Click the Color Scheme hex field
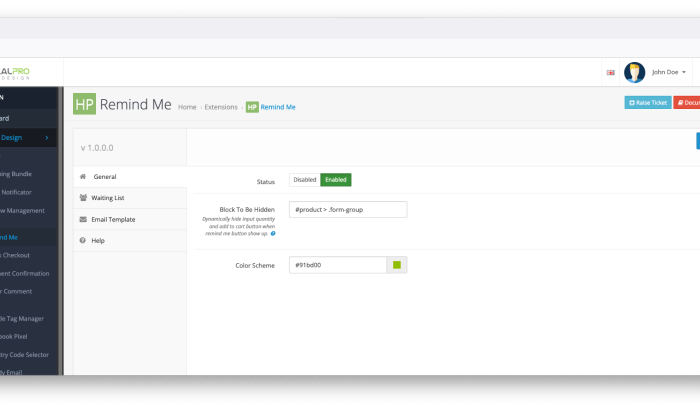This screenshot has width=700, height=410. point(338,265)
